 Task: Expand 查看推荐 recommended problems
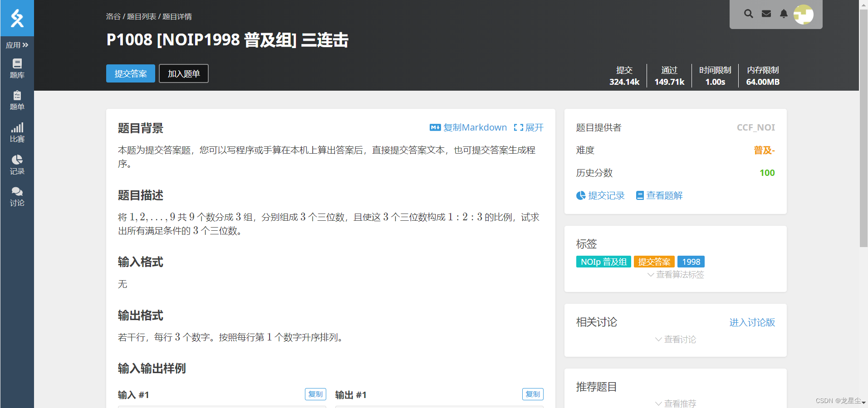[676, 403]
